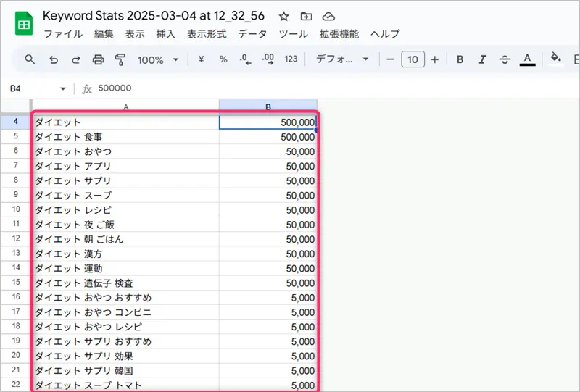Click the yen currency format button

pos(201,59)
